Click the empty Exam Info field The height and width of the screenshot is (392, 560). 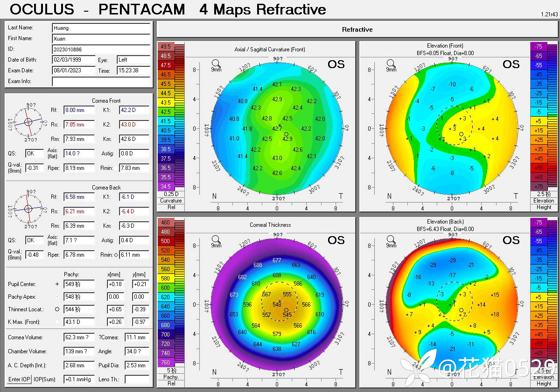pyautogui.click(x=101, y=82)
